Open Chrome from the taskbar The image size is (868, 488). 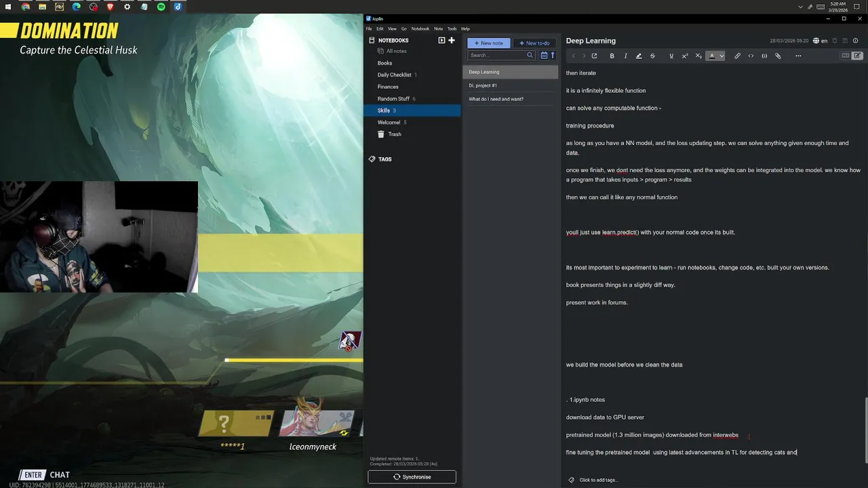[25, 7]
